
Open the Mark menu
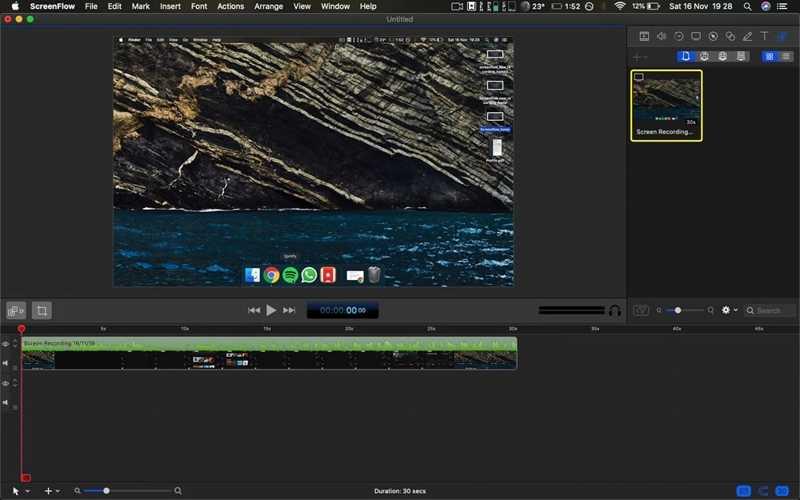[140, 6]
